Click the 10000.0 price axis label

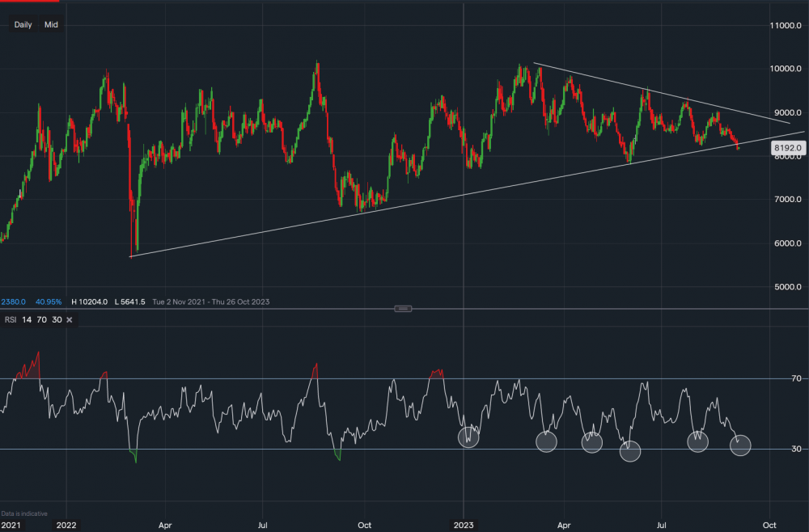(786, 69)
